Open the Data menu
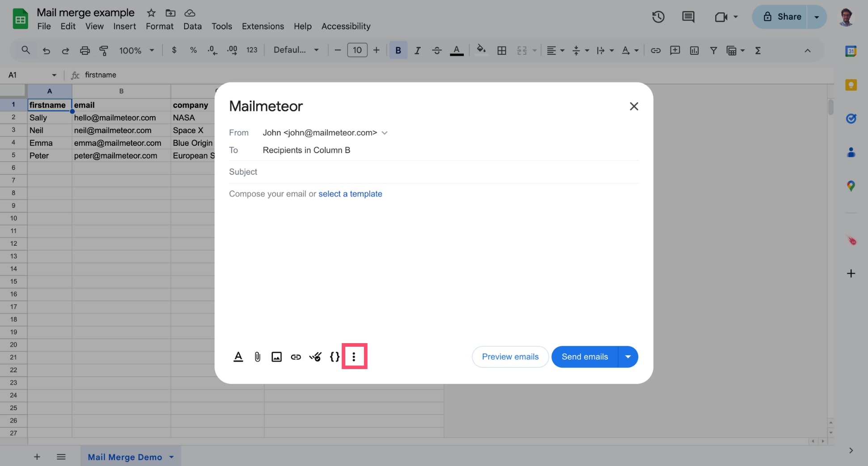Viewport: 868px width, 466px height. pos(192,26)
